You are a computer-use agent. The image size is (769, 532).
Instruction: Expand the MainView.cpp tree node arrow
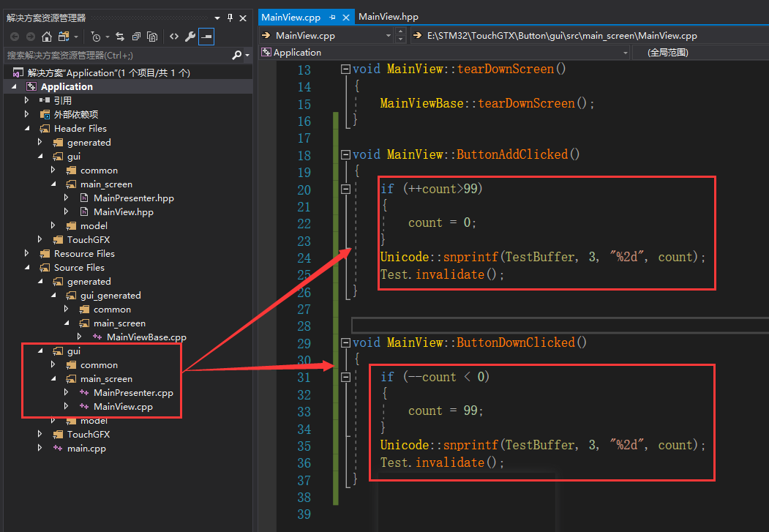click(66, 406)
